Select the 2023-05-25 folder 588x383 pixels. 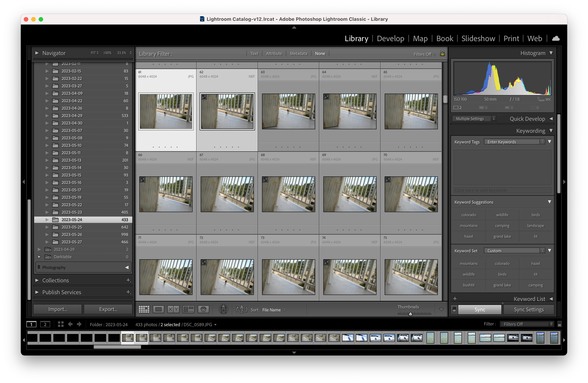(72, 227)
